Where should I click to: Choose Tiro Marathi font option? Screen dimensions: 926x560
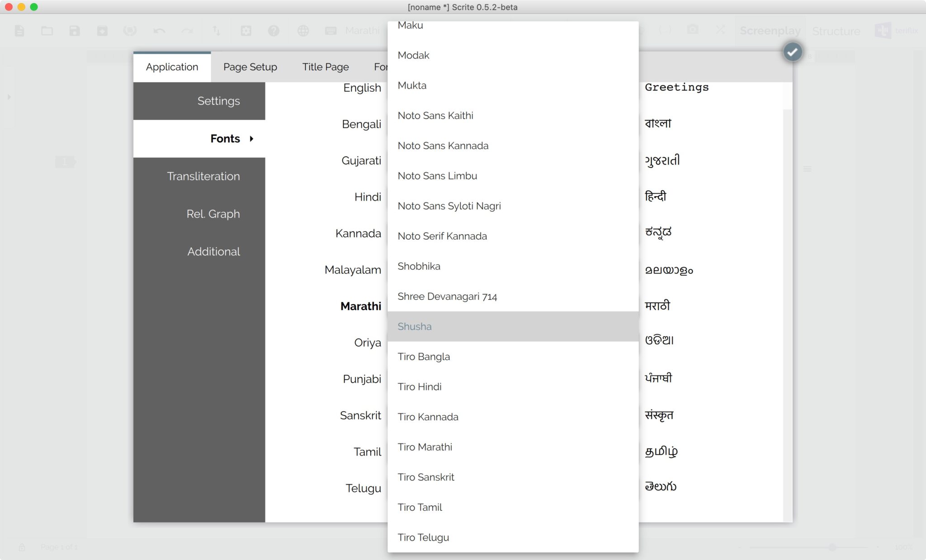[425, 447]
